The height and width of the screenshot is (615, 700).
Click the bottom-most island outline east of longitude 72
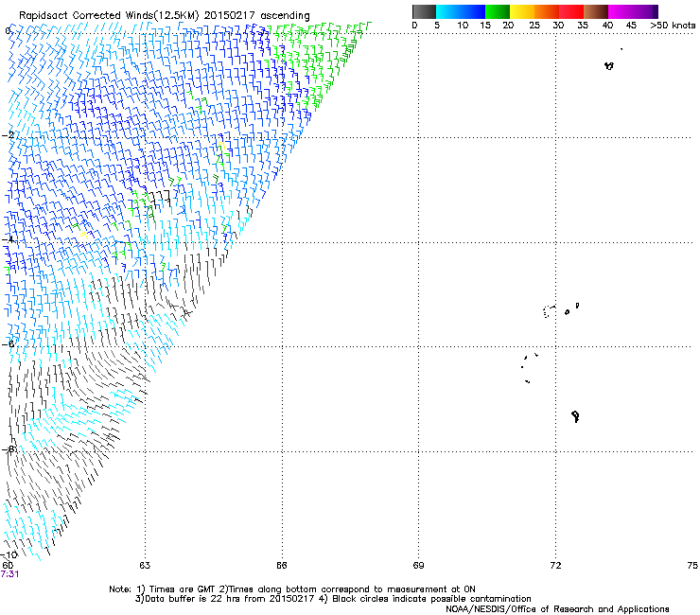(x=575, y=416)
